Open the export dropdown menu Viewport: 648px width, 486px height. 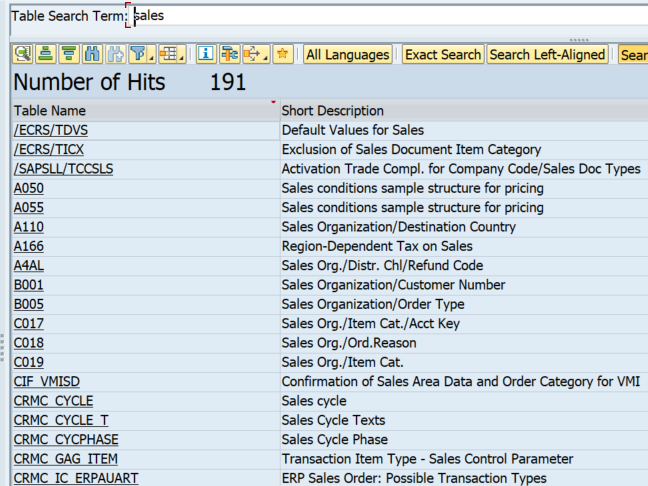[x=257, y=55]
